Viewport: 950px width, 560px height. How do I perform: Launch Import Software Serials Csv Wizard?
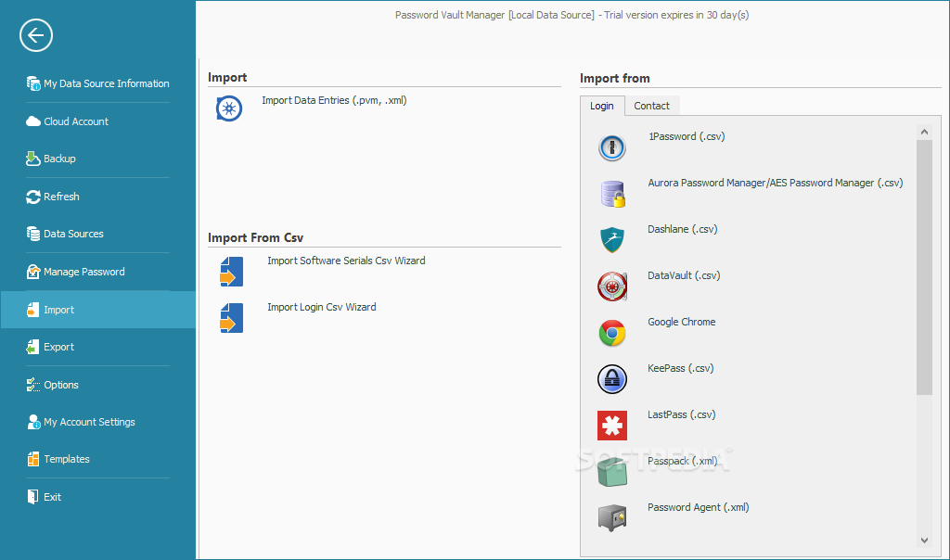[346, 261]
